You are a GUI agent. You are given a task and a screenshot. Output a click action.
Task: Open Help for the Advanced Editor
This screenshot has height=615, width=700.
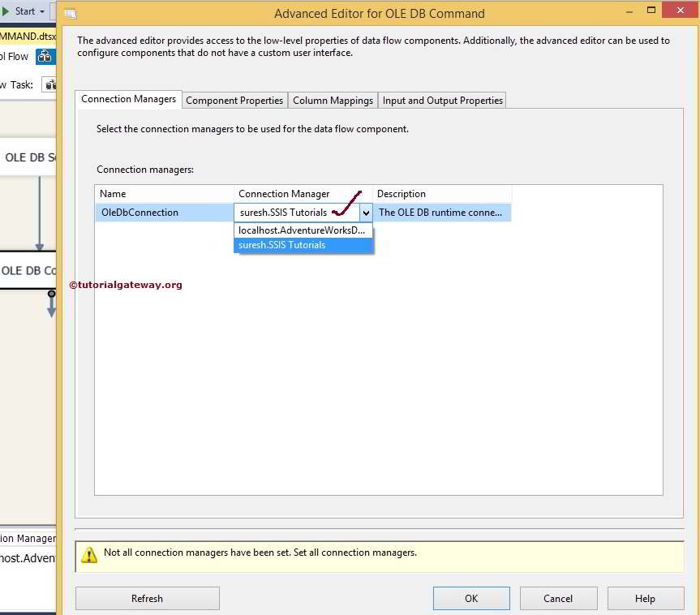pyautogui.click(x=645, y=598)
